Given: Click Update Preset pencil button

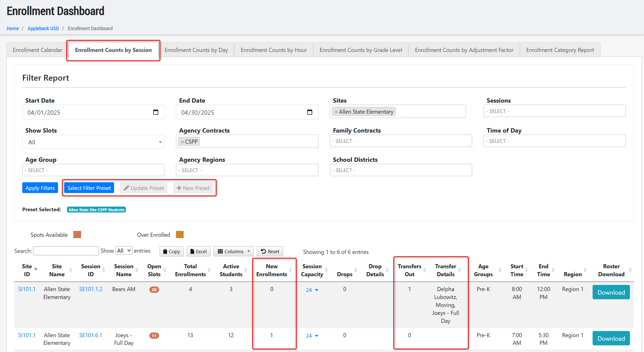Looking at the screenshot, I should [x=144, y=188].
